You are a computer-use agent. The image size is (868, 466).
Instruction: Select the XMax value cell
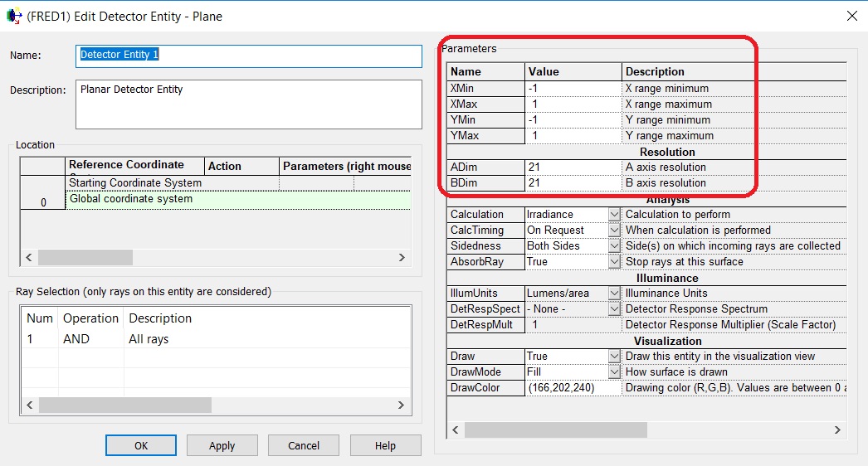[573, 104]
